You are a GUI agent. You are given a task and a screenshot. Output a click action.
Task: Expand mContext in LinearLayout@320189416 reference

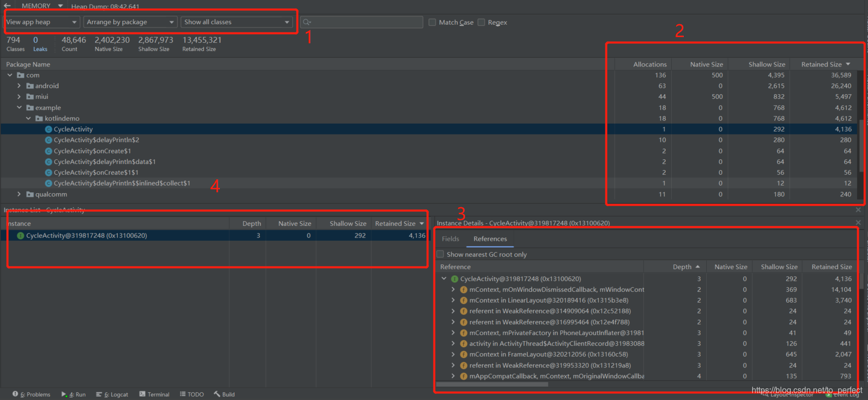pos(453,301)
